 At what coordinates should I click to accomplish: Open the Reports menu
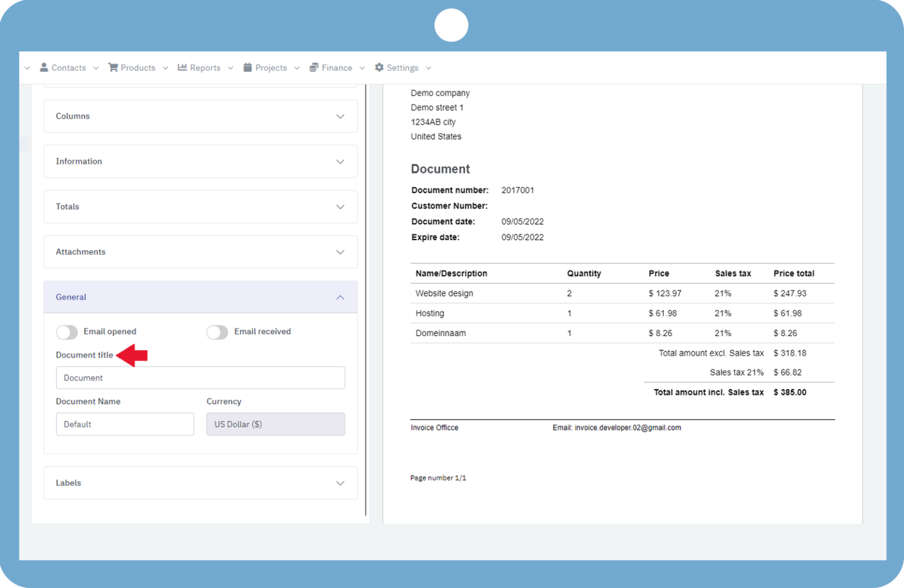tap(205, 68)
